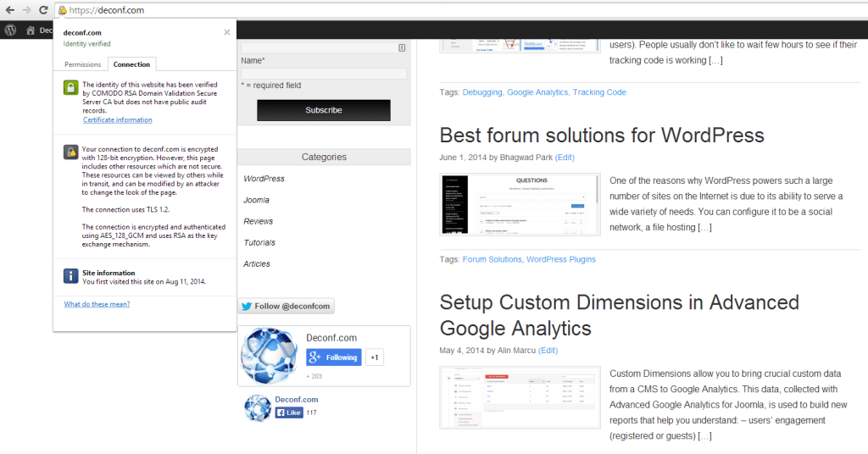Click the Google Analytics tag
This screenshot has height=454, width=868.
(x=537, y=92)
